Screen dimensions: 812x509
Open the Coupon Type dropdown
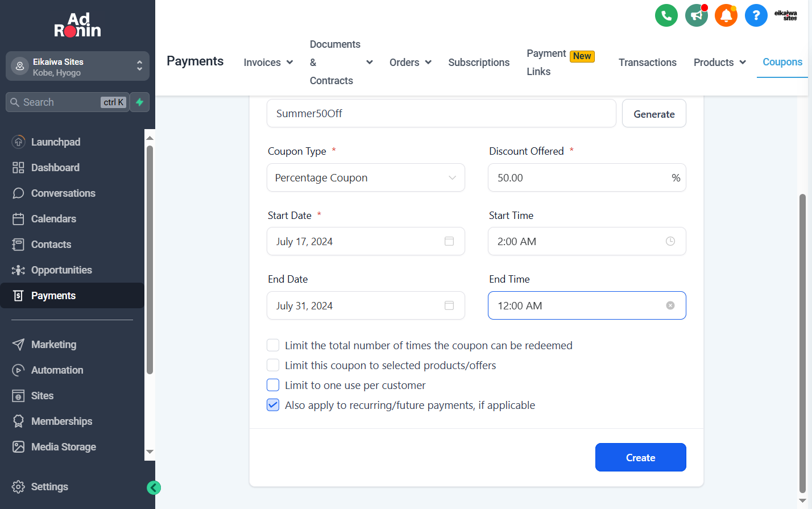(x=366, y=177)
